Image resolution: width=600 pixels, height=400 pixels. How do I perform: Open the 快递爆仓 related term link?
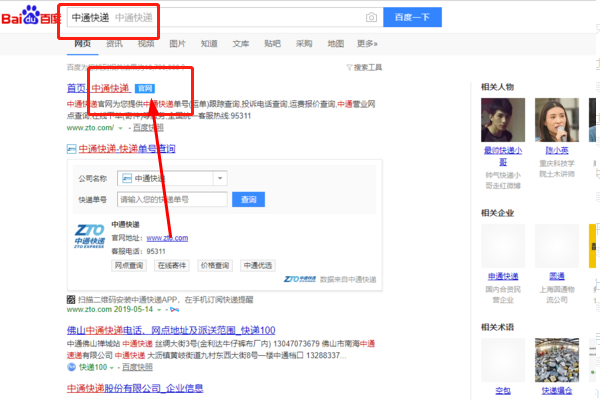coord(557,390)
